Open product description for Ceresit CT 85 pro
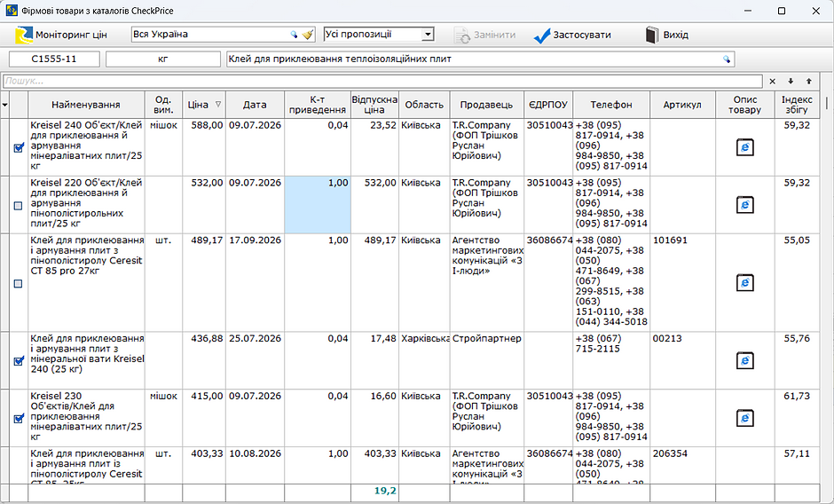 pos(744,283)
